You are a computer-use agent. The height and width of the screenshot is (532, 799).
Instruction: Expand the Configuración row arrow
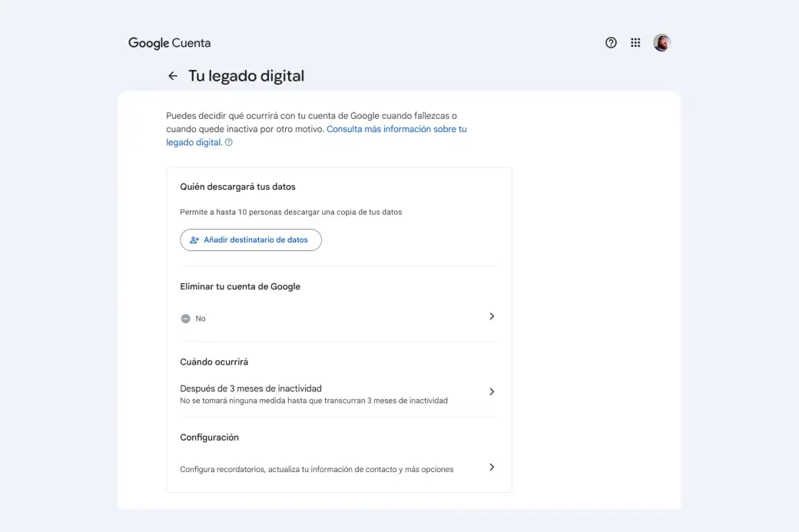[x=492, y=467]
